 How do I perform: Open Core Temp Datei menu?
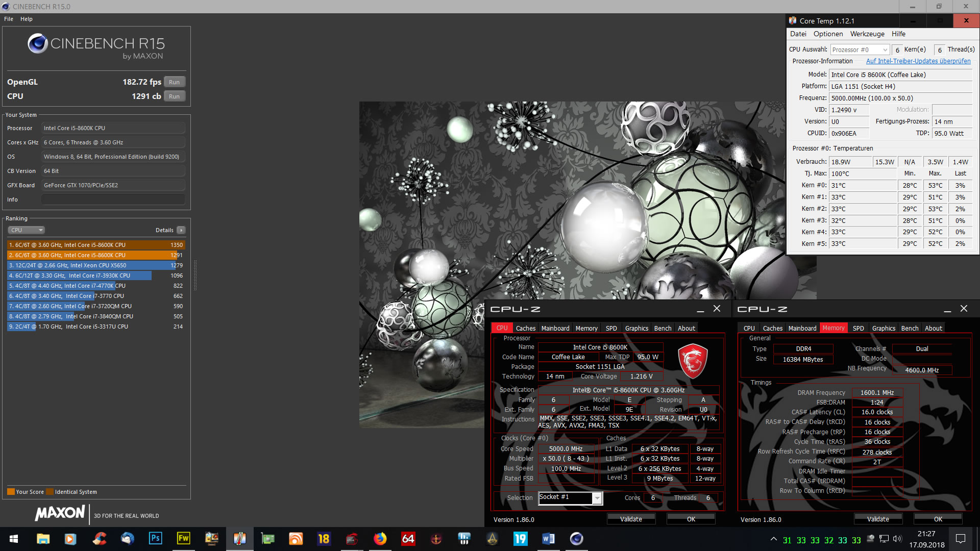pyautogui.click(x=798, y=34)
